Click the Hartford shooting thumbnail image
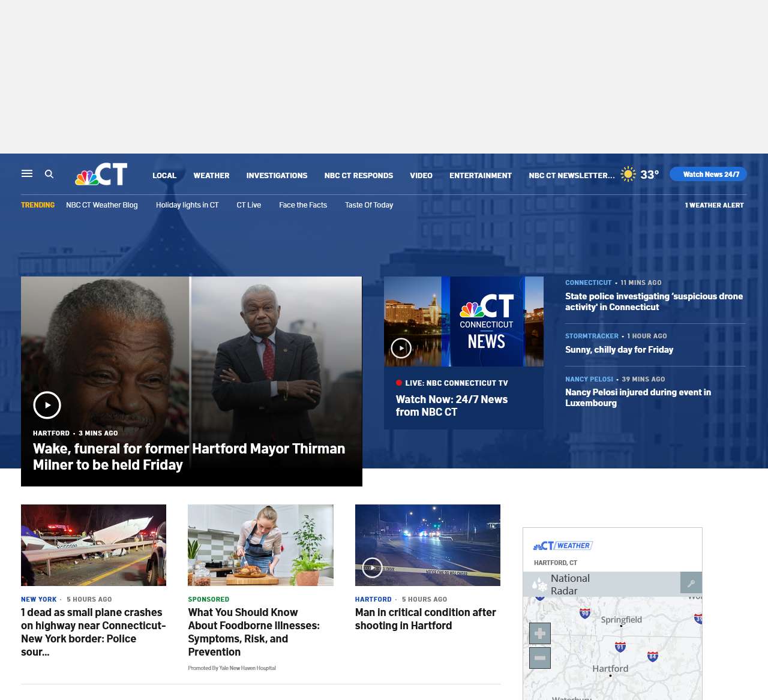This screenshot has height=700, width=768. click(428, 545)
